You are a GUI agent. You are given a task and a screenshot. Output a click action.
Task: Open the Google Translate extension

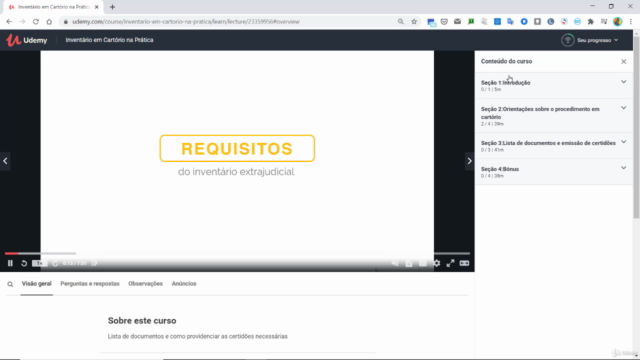click(x=511, y=22)
